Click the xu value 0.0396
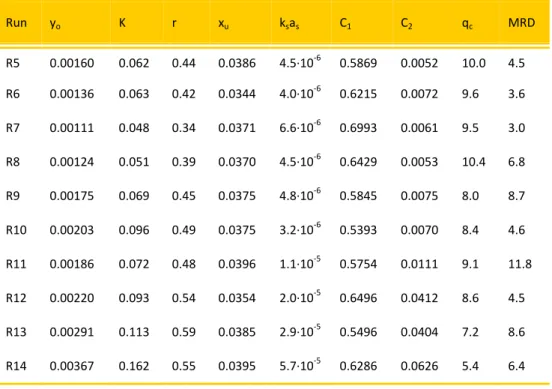 click(x=237, y=264)
